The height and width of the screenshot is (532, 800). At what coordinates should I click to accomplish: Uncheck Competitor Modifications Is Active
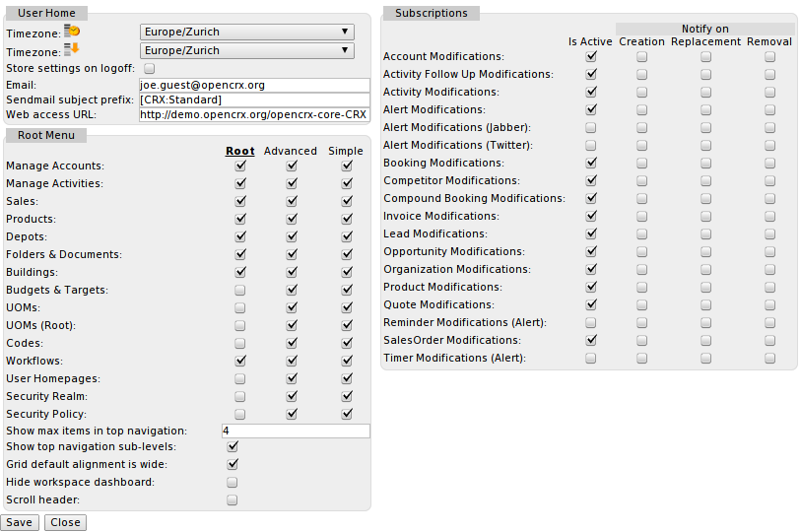coord(591,180)
